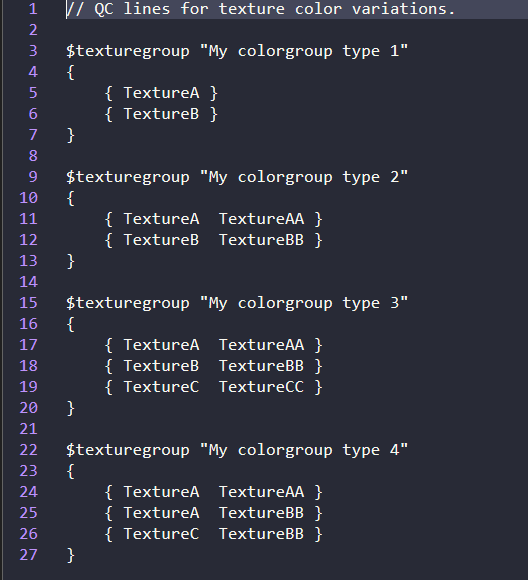Screen dimensions: 528x580
Task: Click 'TextureA' on line 24
Action: click(x=161, y=492)
